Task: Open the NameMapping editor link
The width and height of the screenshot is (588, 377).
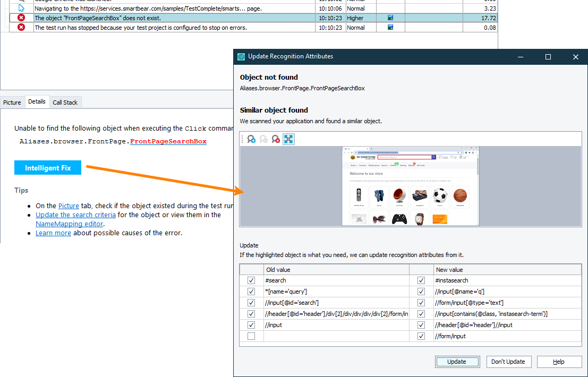Action: tap(69, 224)
